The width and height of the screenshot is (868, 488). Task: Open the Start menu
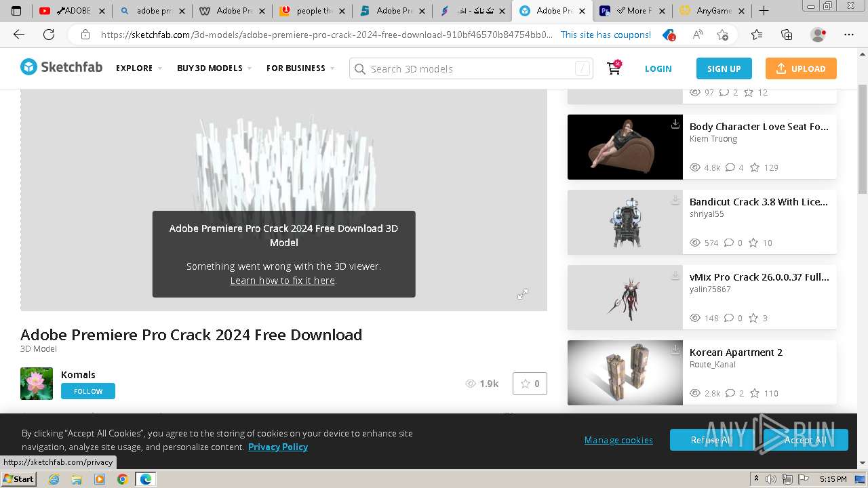pos(18,479)
